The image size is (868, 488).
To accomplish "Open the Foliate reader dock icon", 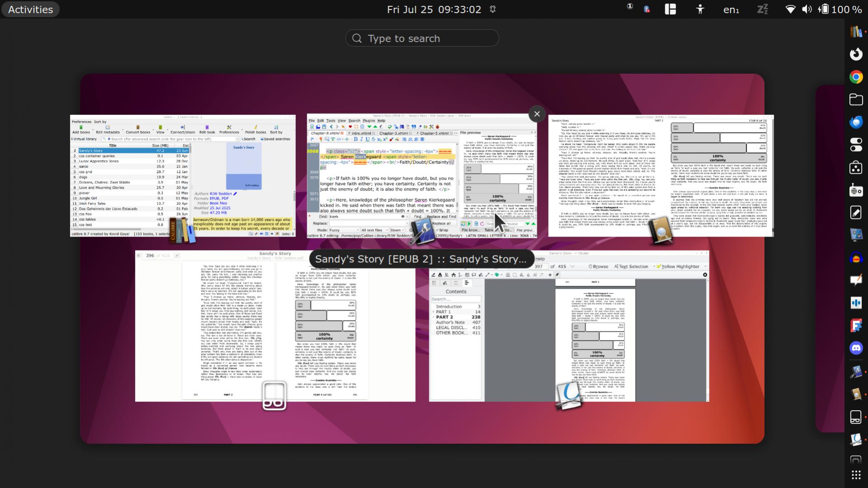I will pyautogui.click(x=855, y=417).
